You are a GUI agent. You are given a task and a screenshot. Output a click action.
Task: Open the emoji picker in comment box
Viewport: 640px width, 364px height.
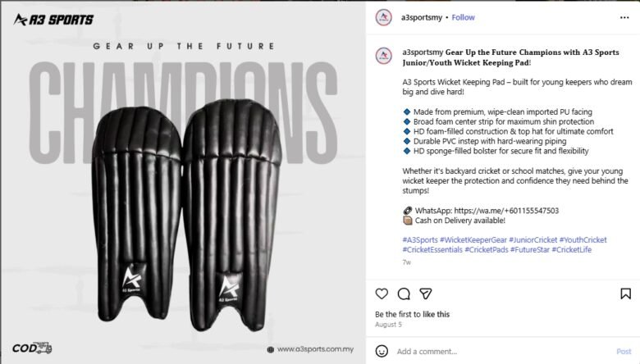pos(382,351)
